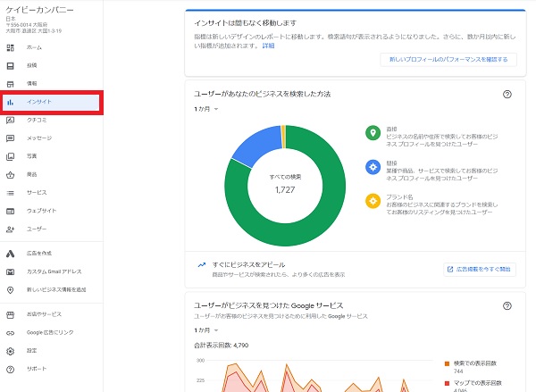Click red マップでの表示回数 legend swatch

point(447,383)
